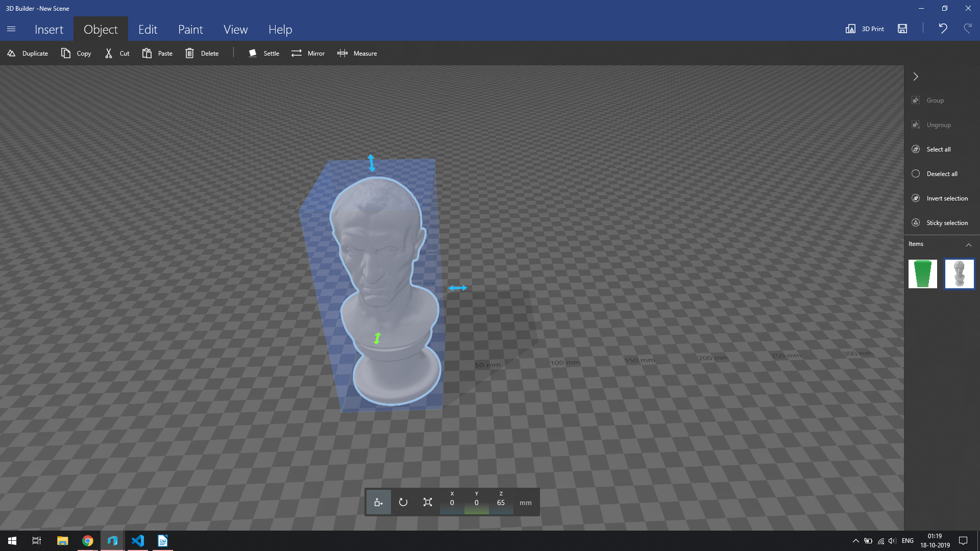
Task: Collapse the Items section
Action: tap(968, 244)
